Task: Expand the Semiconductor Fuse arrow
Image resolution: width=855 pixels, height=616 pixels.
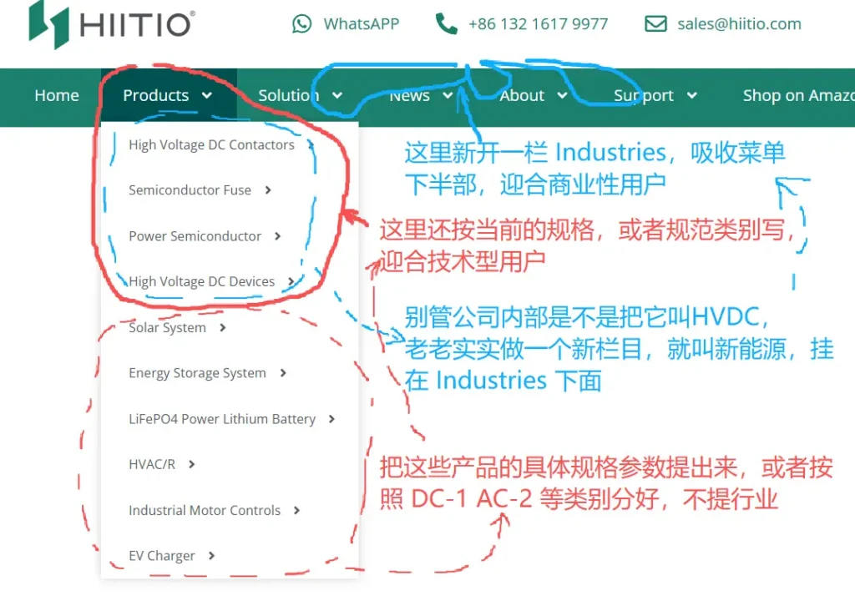Action: click(x=268, y=190)
